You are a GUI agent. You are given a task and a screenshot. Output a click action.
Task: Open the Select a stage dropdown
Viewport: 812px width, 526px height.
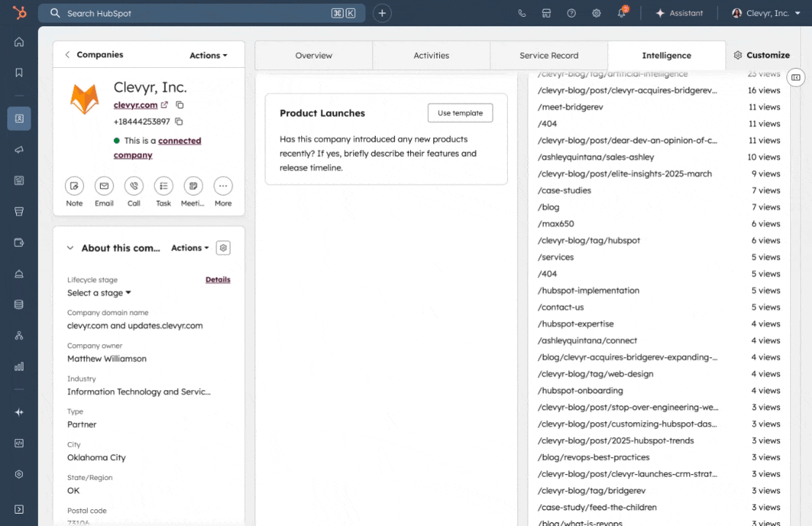coord(99,293)
